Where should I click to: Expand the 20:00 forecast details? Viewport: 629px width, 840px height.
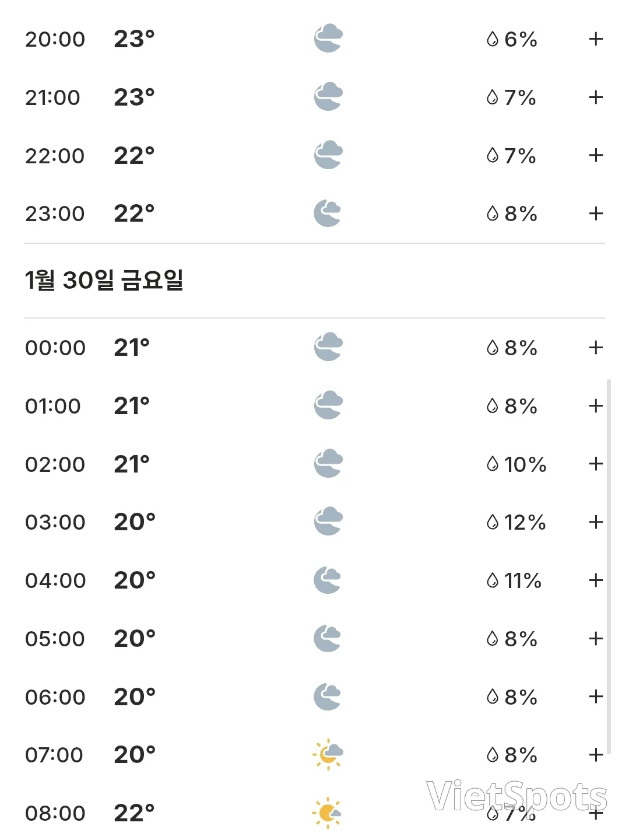point(595,39)
